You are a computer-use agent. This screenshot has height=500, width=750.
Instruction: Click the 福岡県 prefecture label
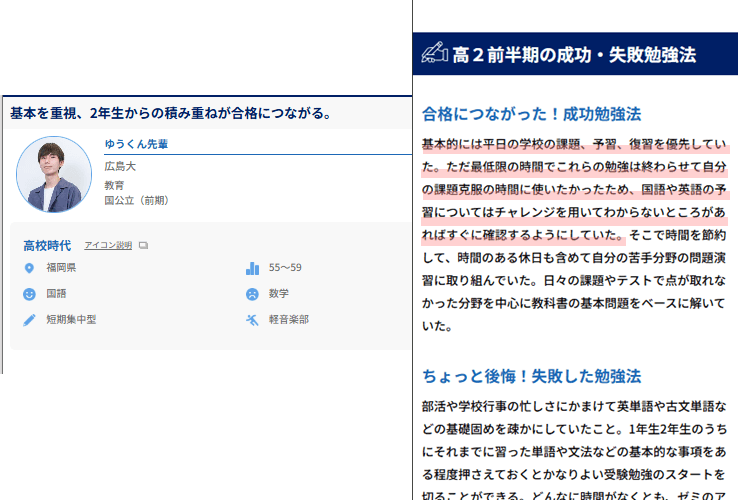point(61,267)
